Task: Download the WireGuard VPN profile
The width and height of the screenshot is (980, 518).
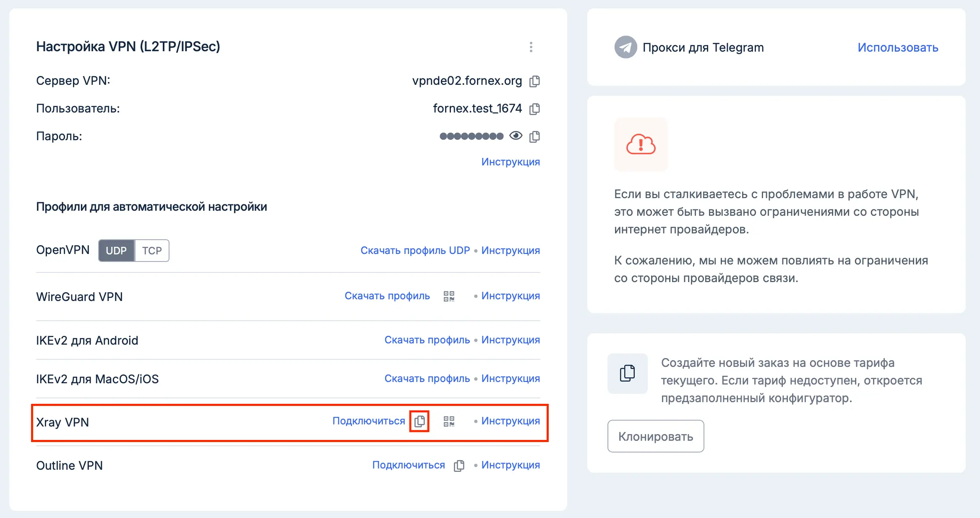Action: tap(387, 296)
